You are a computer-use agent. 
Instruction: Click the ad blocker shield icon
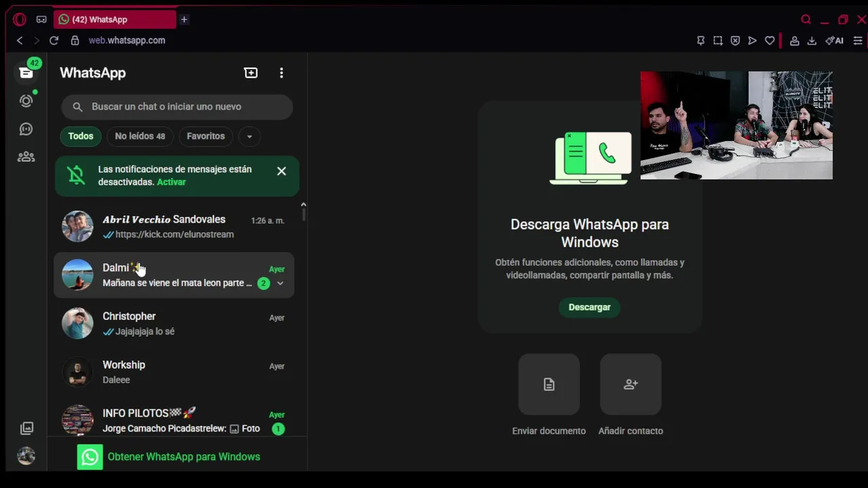[x=735, y=41]
